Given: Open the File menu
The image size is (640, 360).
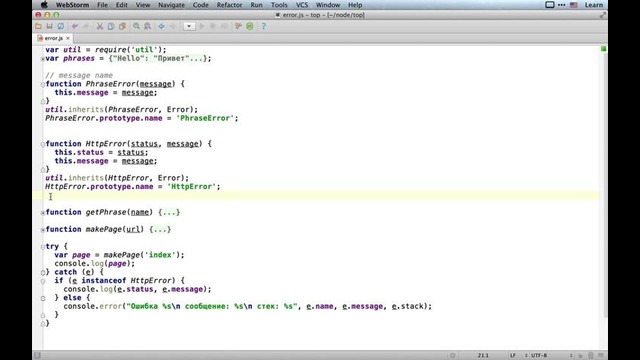Looking at the screenshot, I should (102, 5).
